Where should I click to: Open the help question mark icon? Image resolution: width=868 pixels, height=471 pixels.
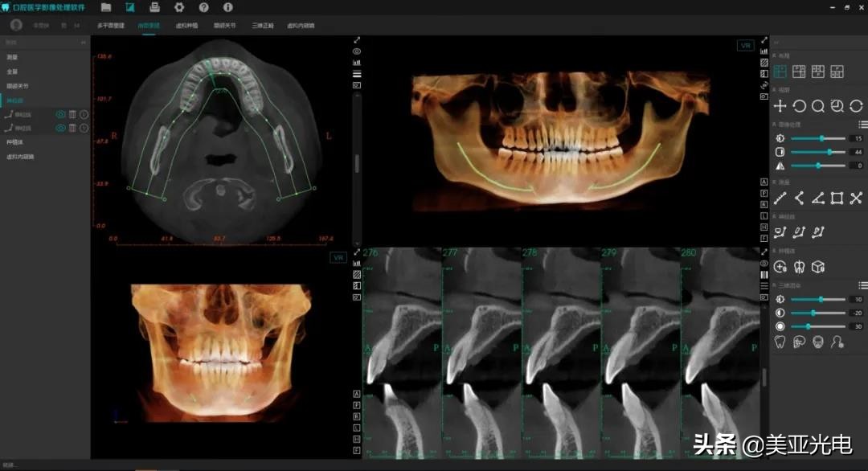[x=203, y=8]
